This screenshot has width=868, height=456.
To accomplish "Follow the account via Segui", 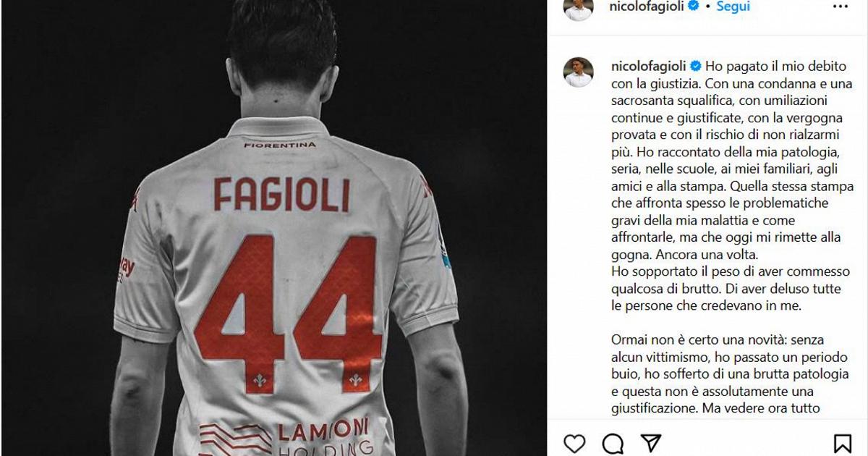I will point(733,7).
